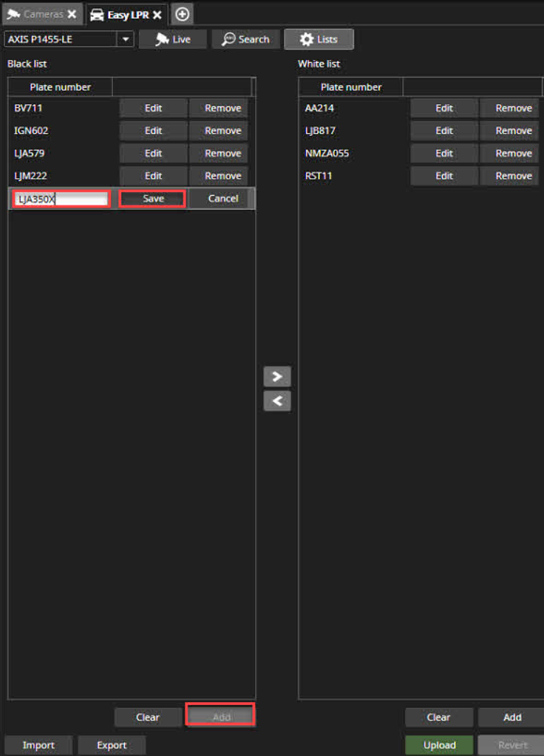Screen dimensions: 544x756
Task: Move plate to White list arrow
Action: click(277, 376)
